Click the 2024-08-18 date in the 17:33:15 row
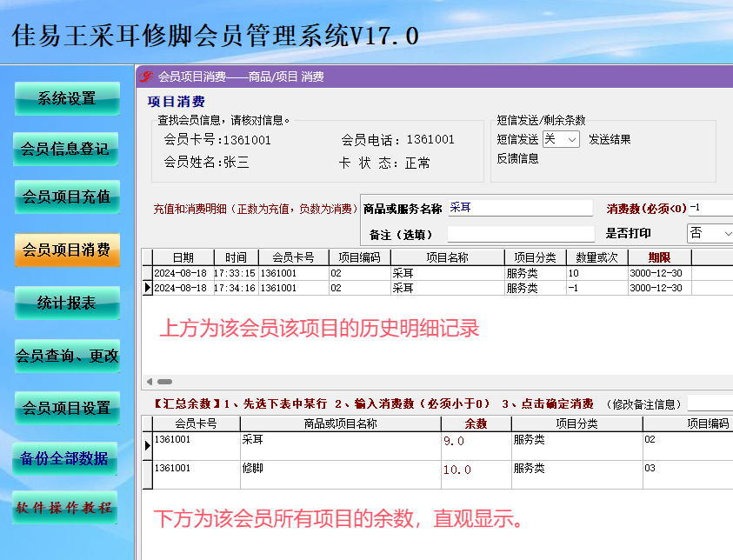This screenshot has height=560, width=733. point(183,273)
